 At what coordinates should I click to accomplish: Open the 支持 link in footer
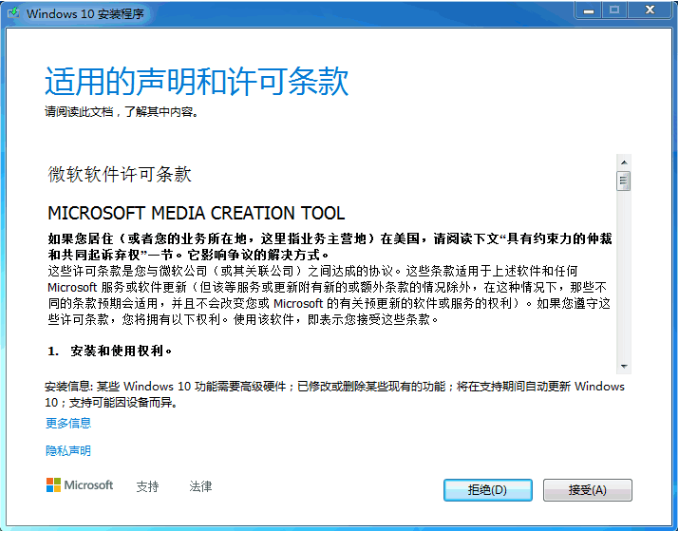click(x=147, y=487)
